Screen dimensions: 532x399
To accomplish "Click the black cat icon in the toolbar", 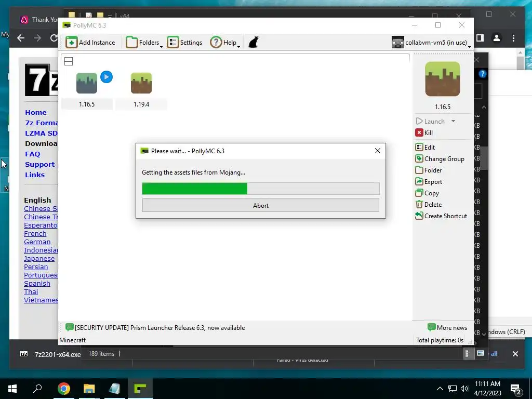I will [254, 43].
